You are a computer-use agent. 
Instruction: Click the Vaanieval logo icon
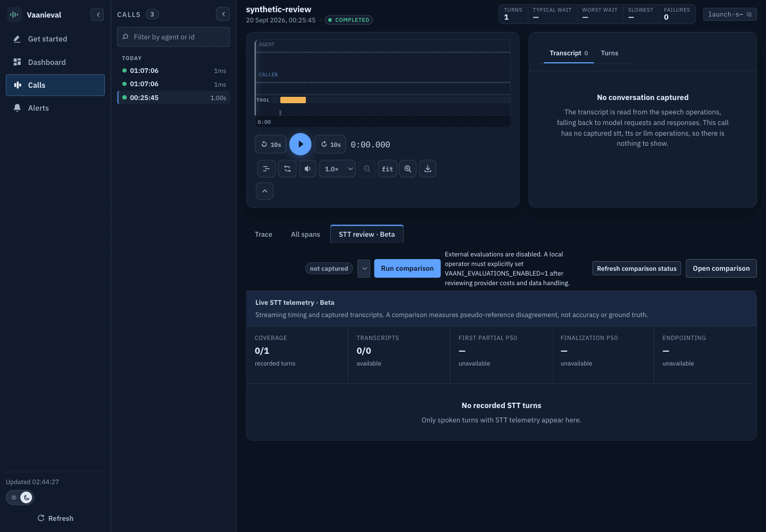[x=14, y=15]
